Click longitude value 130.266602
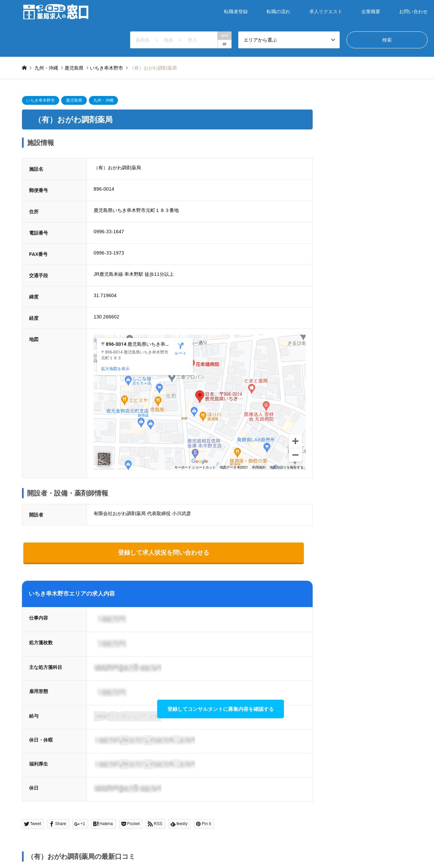Screen dimensions: 434x868 pyautogui.click(x=106, y=317)
